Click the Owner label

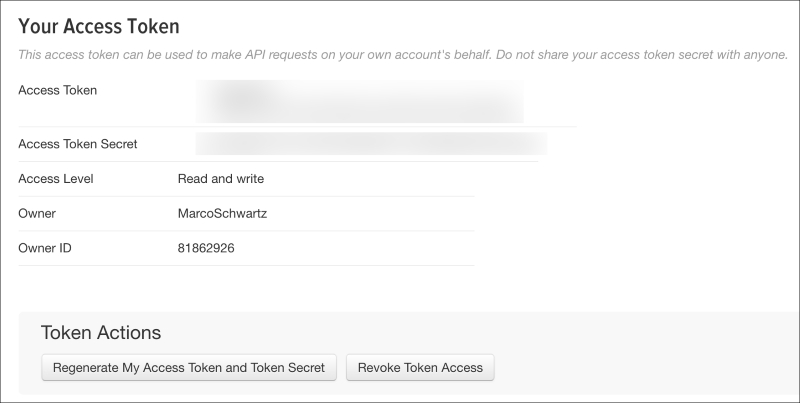[x=37, y=213]
